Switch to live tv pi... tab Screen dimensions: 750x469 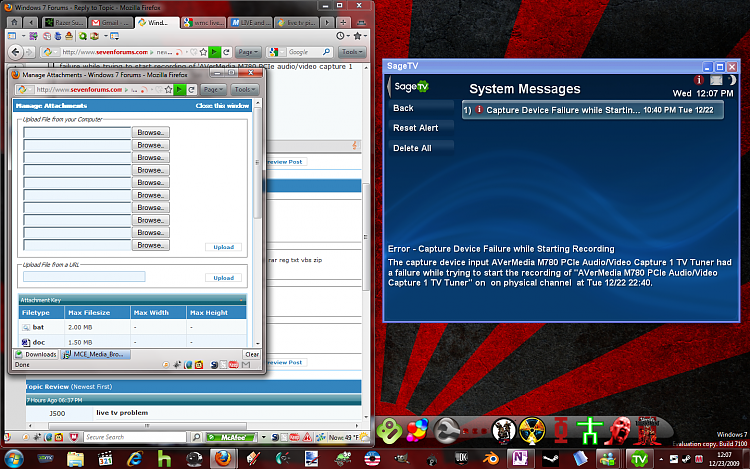pos(296,22)
